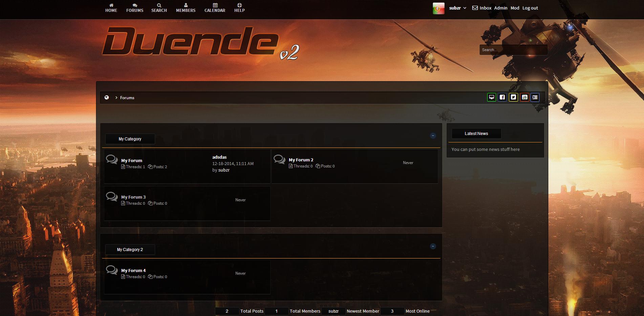Image resolution: width=644 pixels, height=316 pixels.
Task: Open the My Category 2 header link
Action: click(x=130, y=250)
